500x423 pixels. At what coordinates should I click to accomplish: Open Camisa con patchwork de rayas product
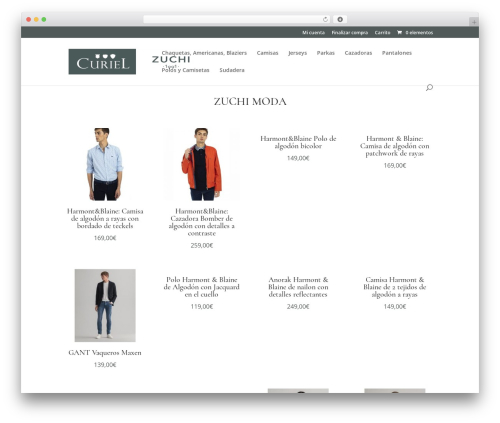click(395, 146)
